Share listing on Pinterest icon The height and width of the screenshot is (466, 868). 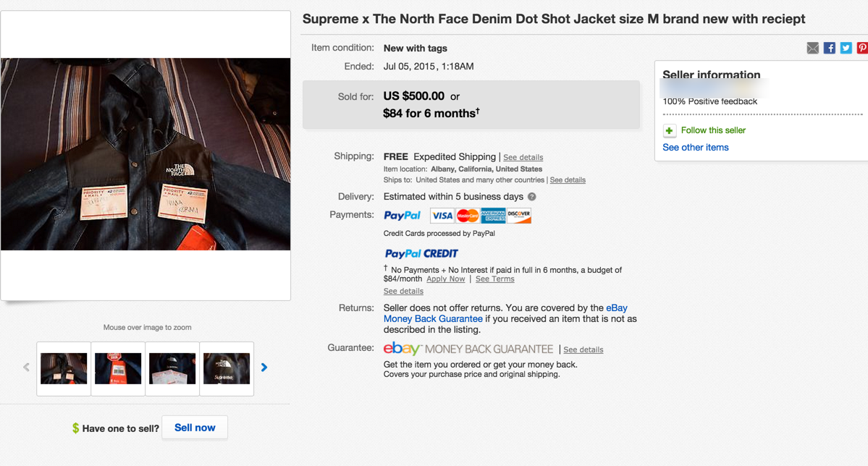pyautogui.click(x=862, y=48)
